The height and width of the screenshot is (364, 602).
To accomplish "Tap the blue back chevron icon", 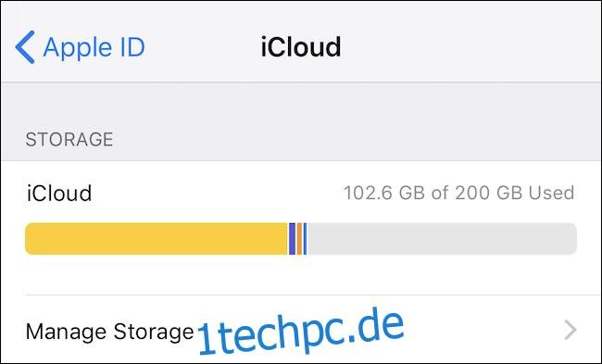I will (25, 47).
